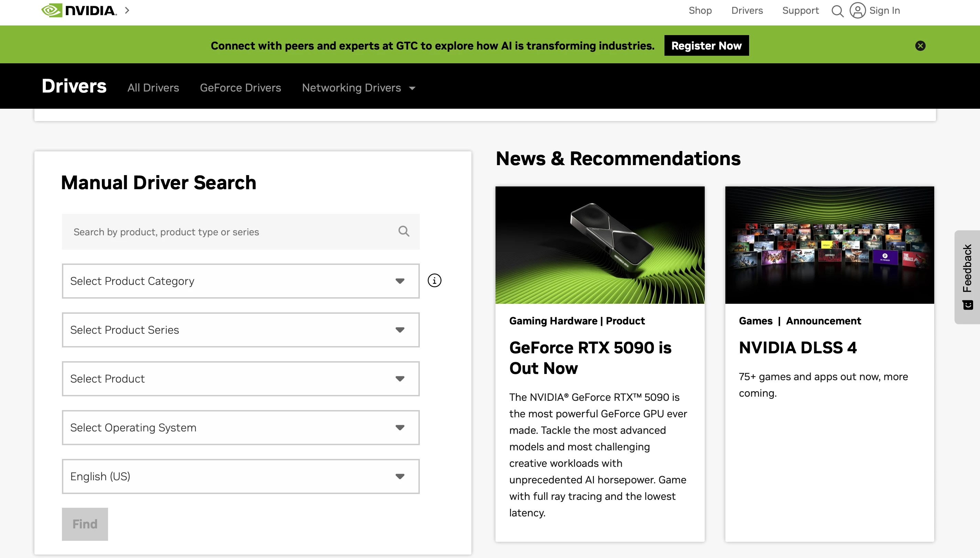Click the Shop link in top navigation
980x558 pixels.
(700, 10)
